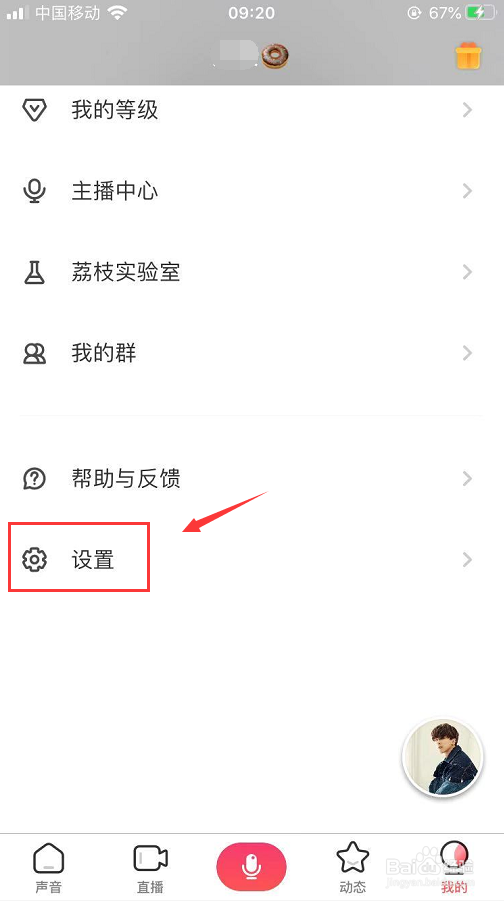The image size is (504, 901).
Task: Open the chevron on 我的群 row
Action: pyautogui.click(x=467, y=353)
